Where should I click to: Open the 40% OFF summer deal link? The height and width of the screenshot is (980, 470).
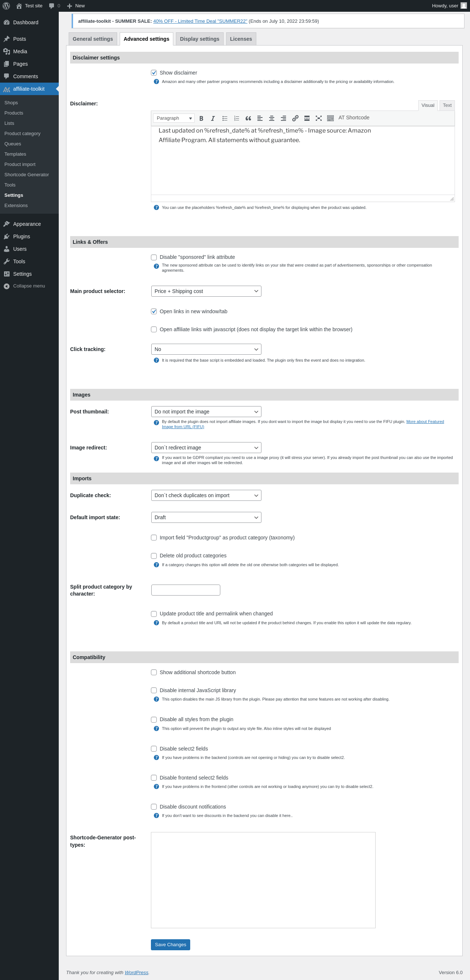200,21
